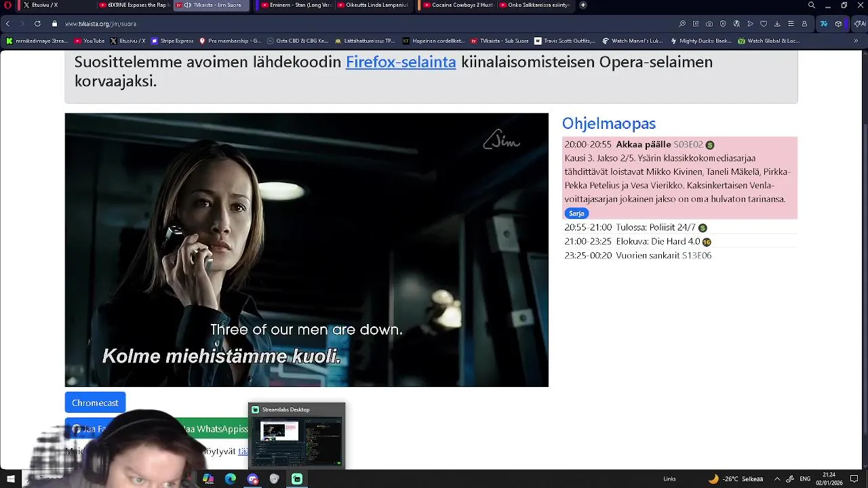Viewport: 868px width, 488px height.
Task: Switch the ENG input language indicator
Action: [805, 479]
